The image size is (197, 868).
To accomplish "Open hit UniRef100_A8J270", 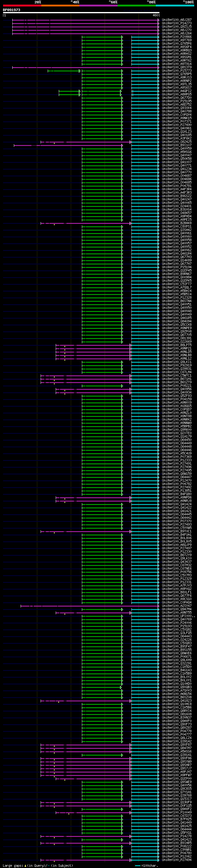I will 177,30.
